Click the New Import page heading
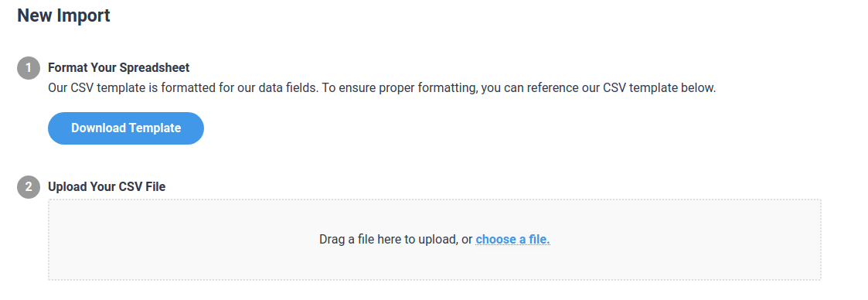868x300 pixels. (x=63, y=15)
